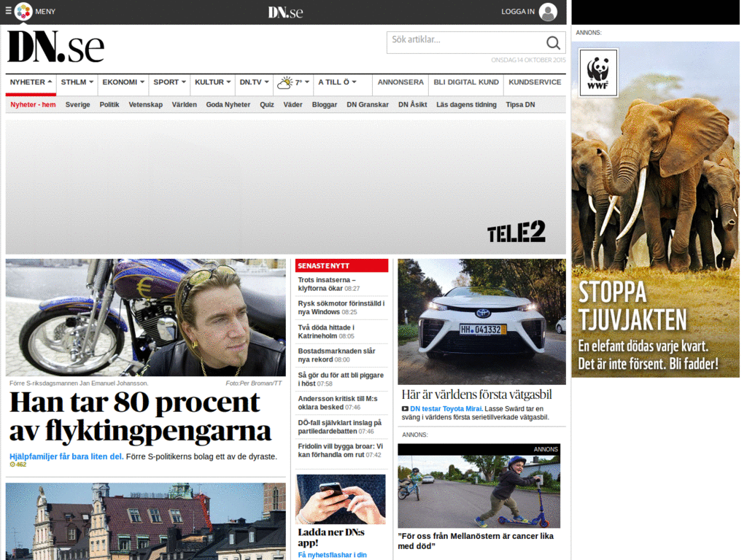
Task: Open DN Granskar section
Action: point(368,105)
